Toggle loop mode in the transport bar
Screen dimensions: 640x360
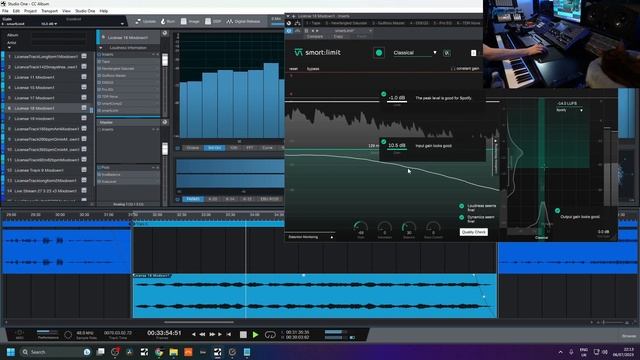[x=270, y=335]
